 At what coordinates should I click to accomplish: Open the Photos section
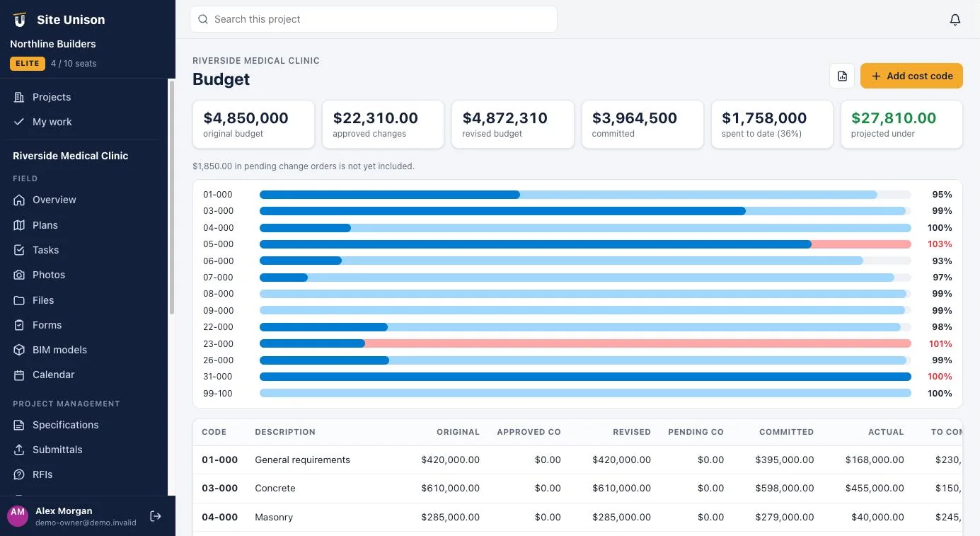85,275
